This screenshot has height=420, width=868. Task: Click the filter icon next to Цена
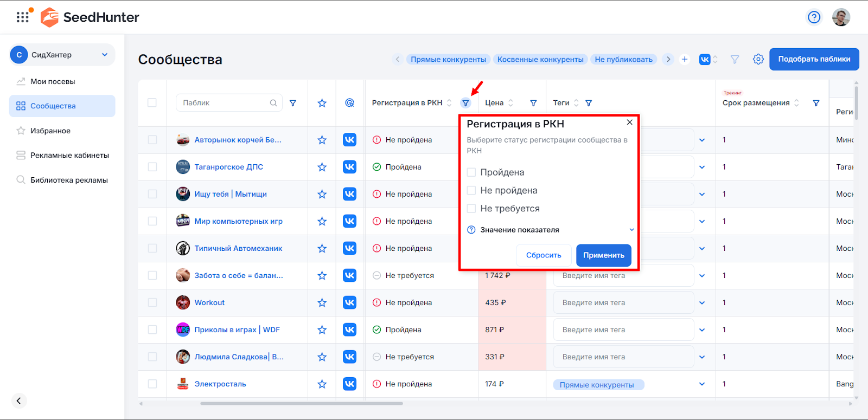pyautogui.click(x=533, y=103)
